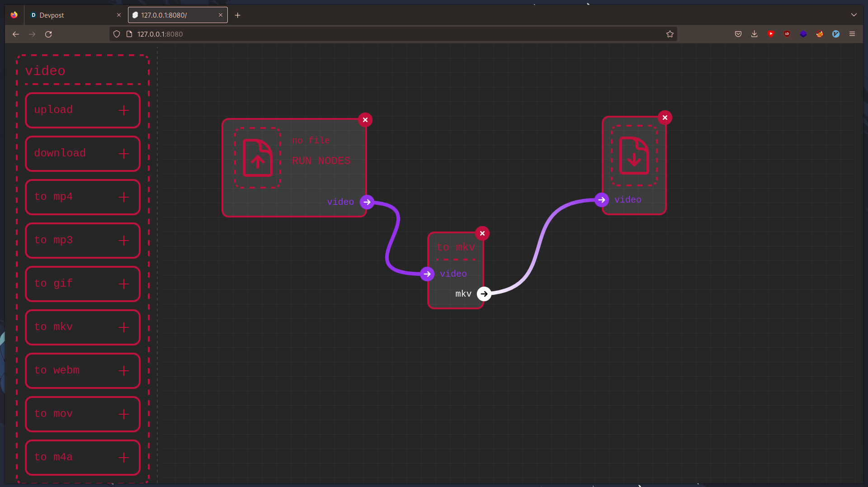Close the Devpost tab

click(x=119, y=15)
